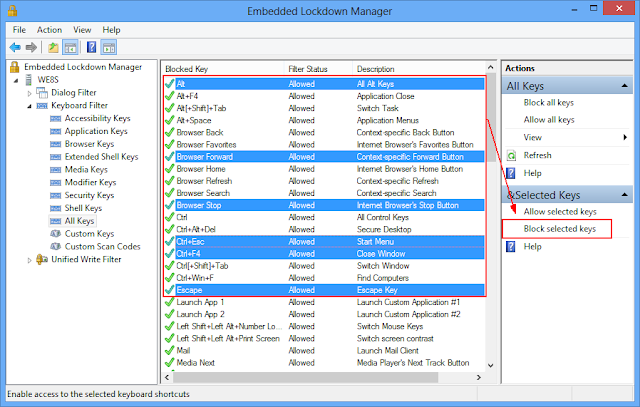This screenshot has width=640, height=407.
Task: Click the Up one level folder icon
Action: tap(53, 47)
